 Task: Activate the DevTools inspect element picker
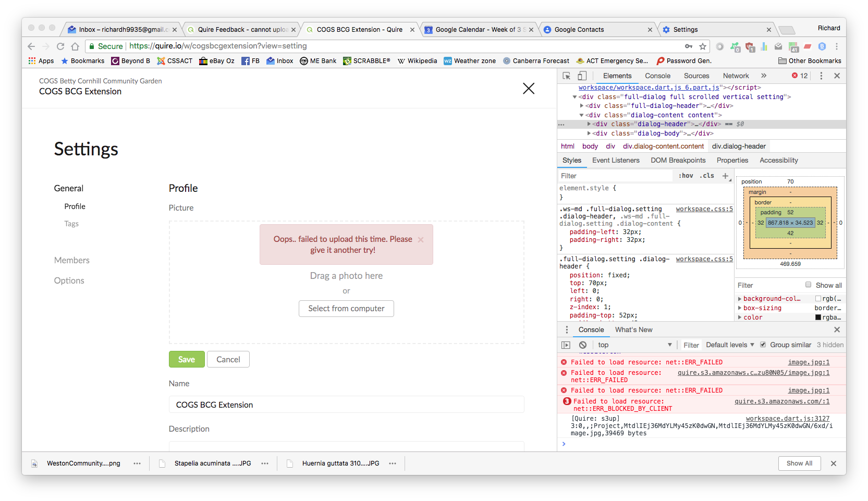[567, 76]
